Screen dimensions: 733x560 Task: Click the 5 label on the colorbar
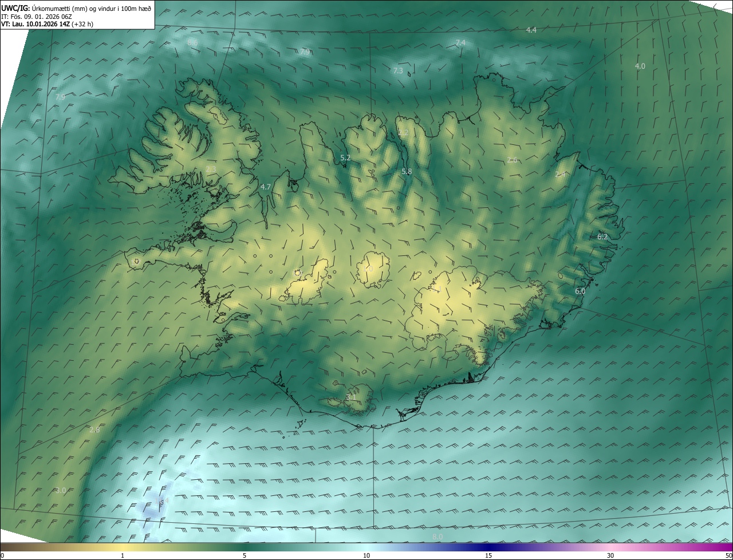point(245,555)
